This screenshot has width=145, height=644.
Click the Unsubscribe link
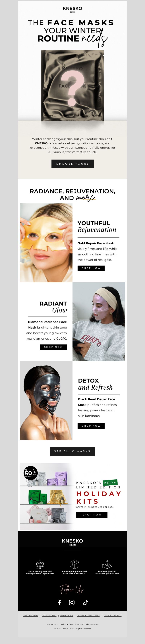[30, 616]
